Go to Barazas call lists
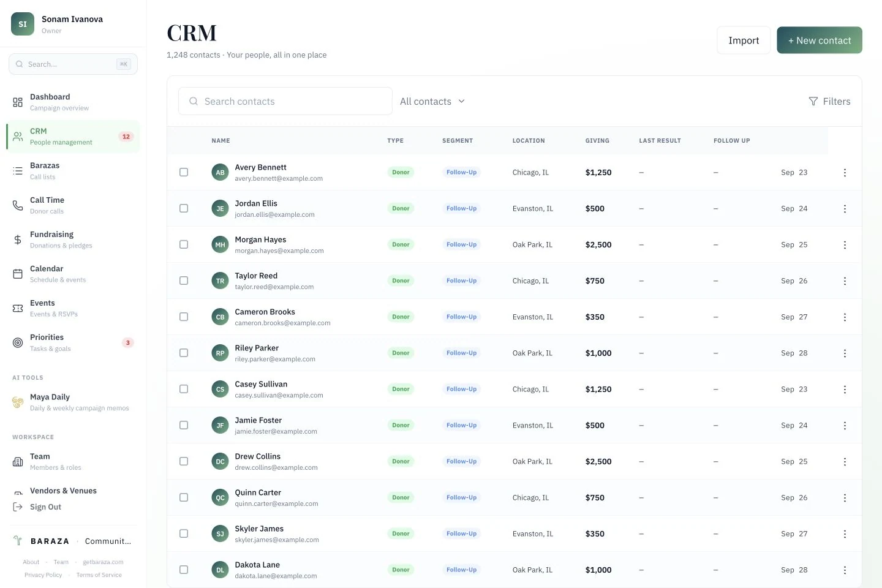This screenshot has width=882, height=588. (73, 171)
